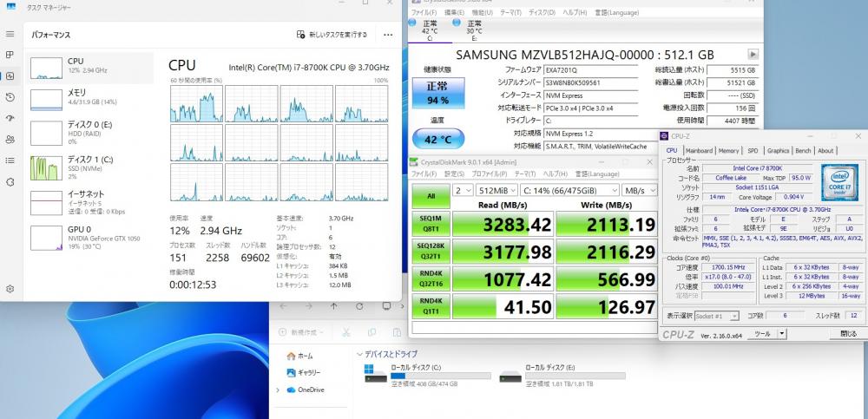The width and height of the screenshot is (868, 419).
Task: Collapse the デバイスとドライブ group in Explorer
Action: [360, 354]
